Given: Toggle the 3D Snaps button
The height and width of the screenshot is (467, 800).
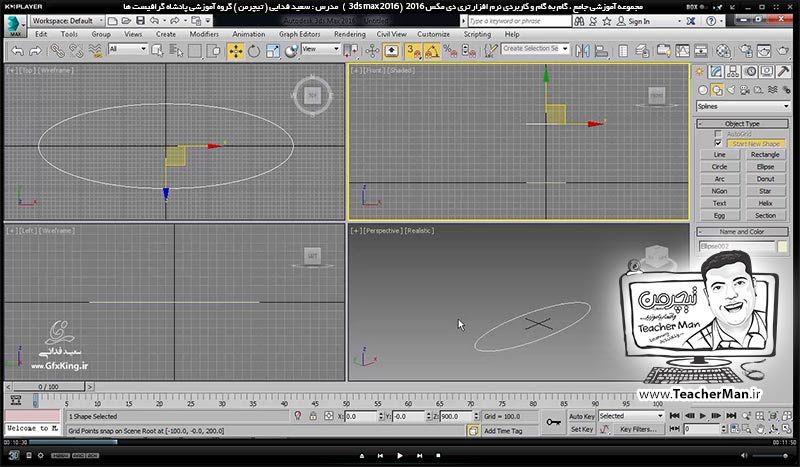Looking at the screenshot, I should pyautogui.click(x=413, y=51).
